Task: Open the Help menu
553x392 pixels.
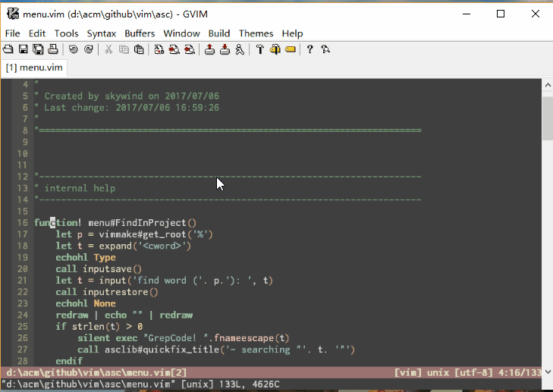Action: point(292,33)
